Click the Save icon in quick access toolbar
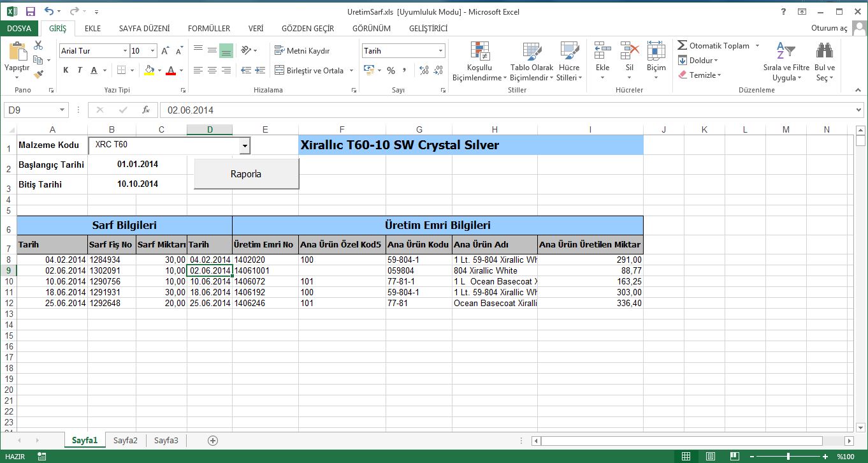Screen dimensions: 868x463 tap(30, 11)
